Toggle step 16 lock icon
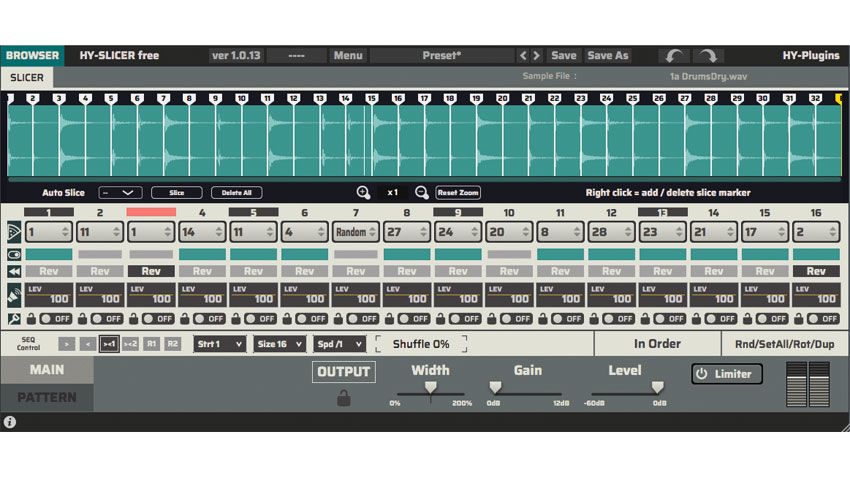 [x=798, y=319]
